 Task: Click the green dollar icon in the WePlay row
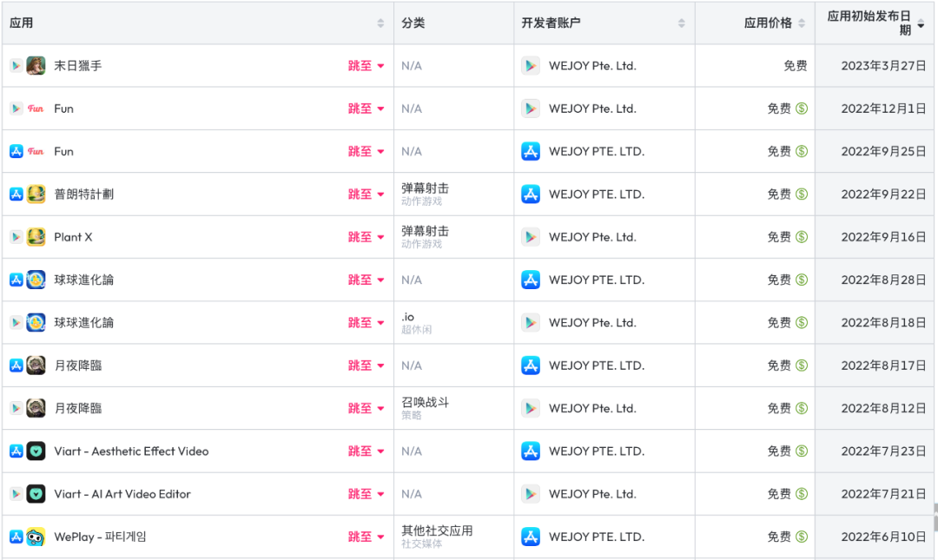click(x=802, y=537)
